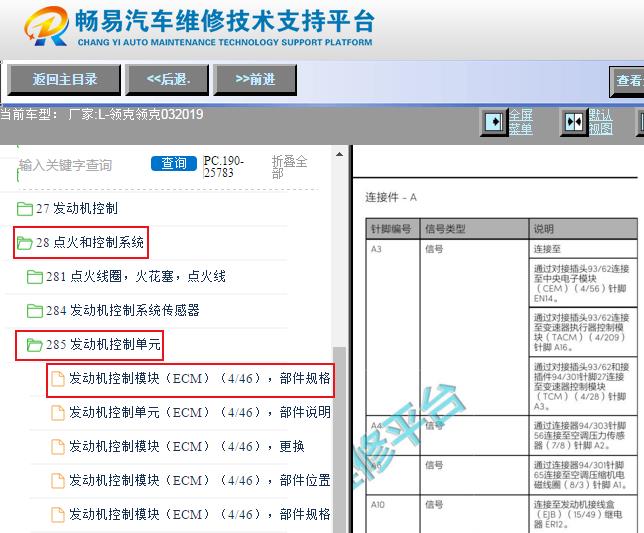The height and width of the screenshot is (533, 644).
Task: Click the 空调压缩机电磁线圈 description cell
Action: (583, 475)
